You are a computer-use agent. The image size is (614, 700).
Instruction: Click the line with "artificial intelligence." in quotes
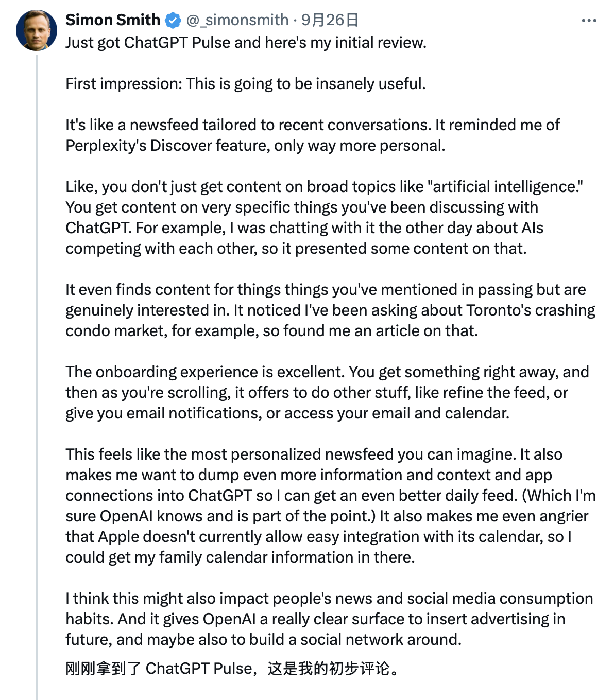click(324, 186)
